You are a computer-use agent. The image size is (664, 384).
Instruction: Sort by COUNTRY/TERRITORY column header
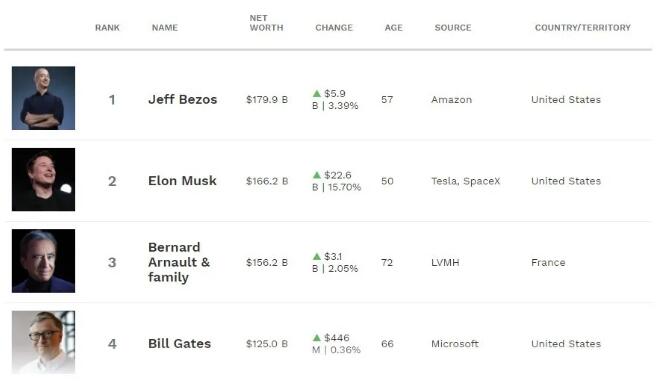pyautogui.click(x=583, y=28)
